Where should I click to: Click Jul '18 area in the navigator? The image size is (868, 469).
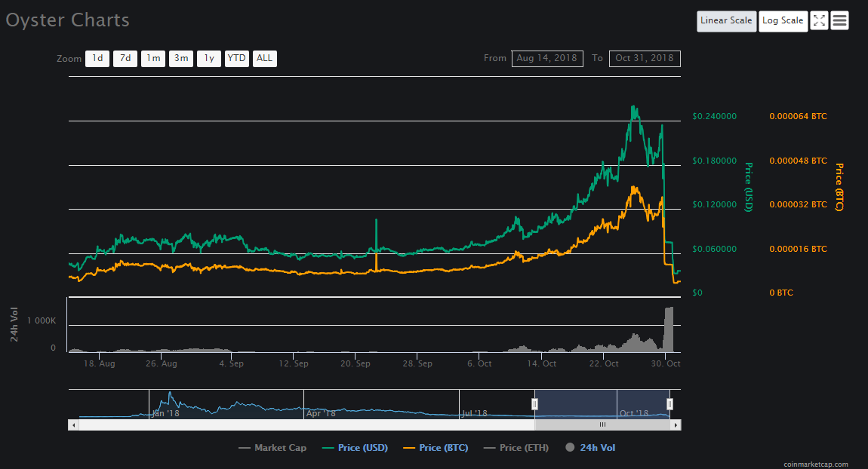[475, 413]
